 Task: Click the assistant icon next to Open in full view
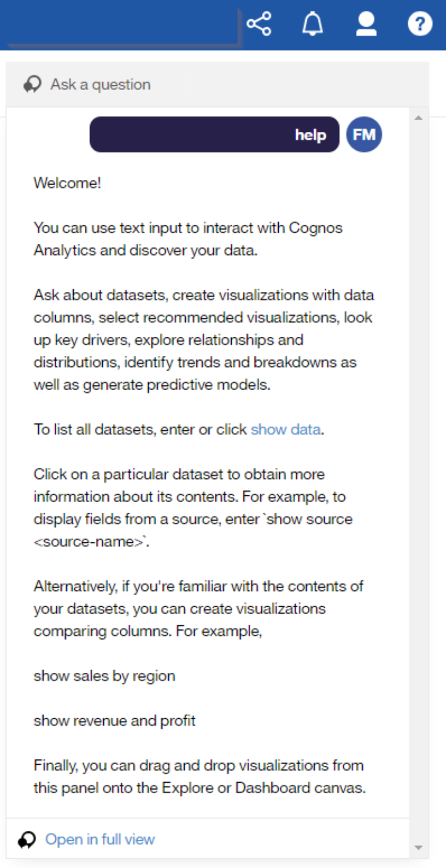(27, 840)
